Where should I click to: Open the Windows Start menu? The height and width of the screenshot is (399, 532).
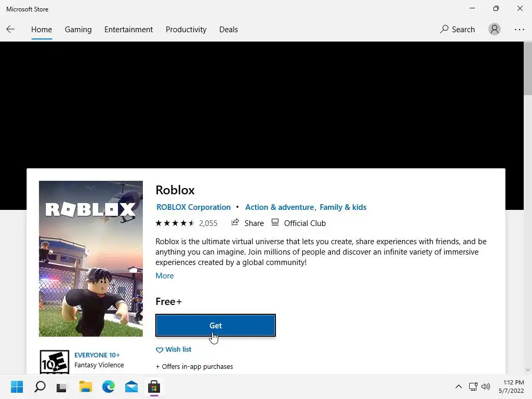[x=17, y=387]
